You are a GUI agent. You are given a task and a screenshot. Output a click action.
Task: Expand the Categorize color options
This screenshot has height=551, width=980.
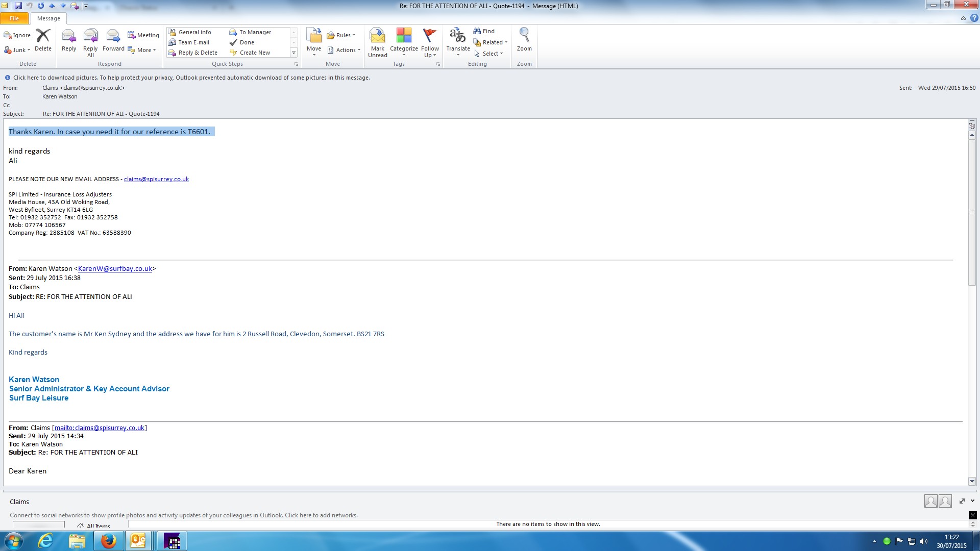coord(404,42)
